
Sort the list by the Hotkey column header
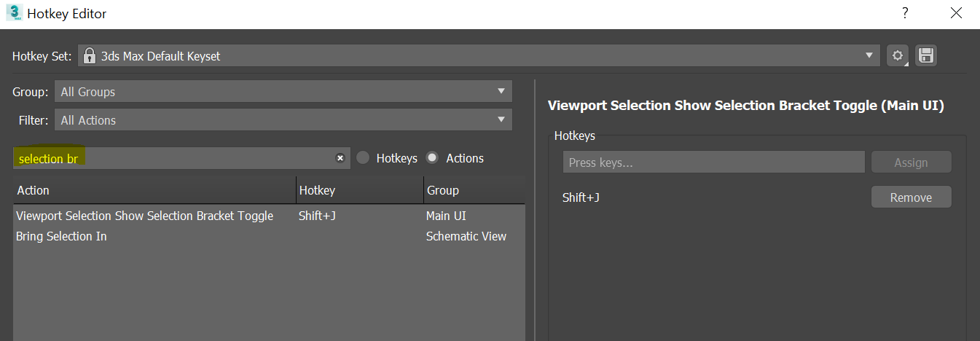(x=359, y=190)
